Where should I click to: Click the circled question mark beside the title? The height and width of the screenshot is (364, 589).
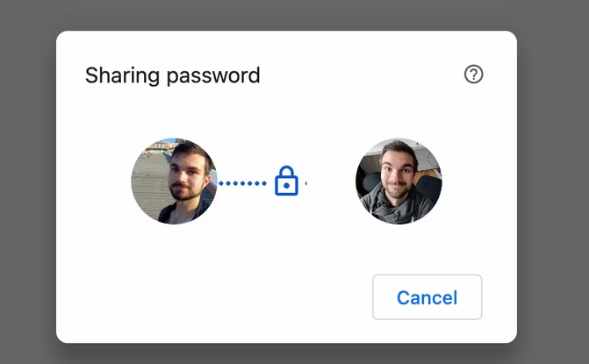pos(473,75)
